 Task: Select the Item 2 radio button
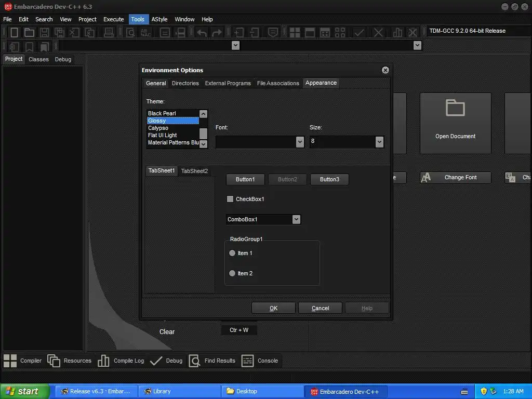(232, 273)
